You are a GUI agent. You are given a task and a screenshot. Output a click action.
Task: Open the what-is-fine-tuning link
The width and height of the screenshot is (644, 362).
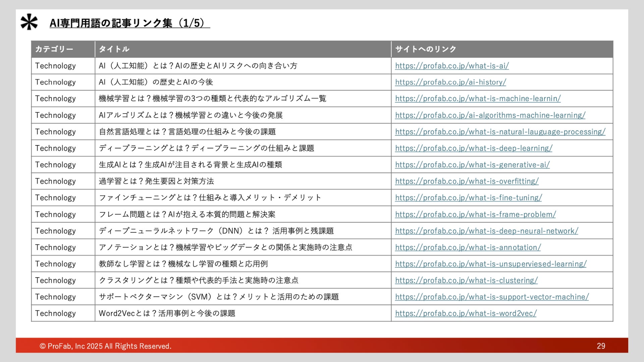coord(468,198)
